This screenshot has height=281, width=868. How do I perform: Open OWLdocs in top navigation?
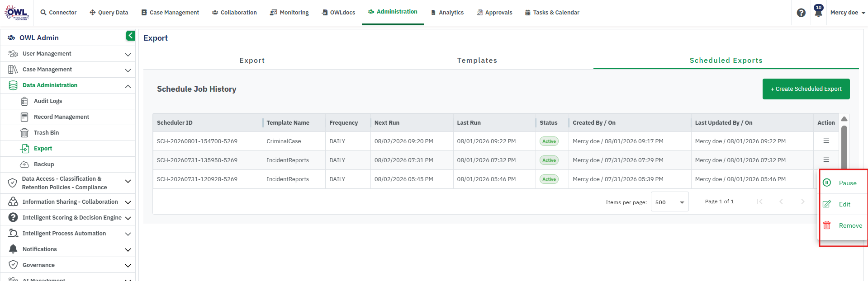(338, 13)
